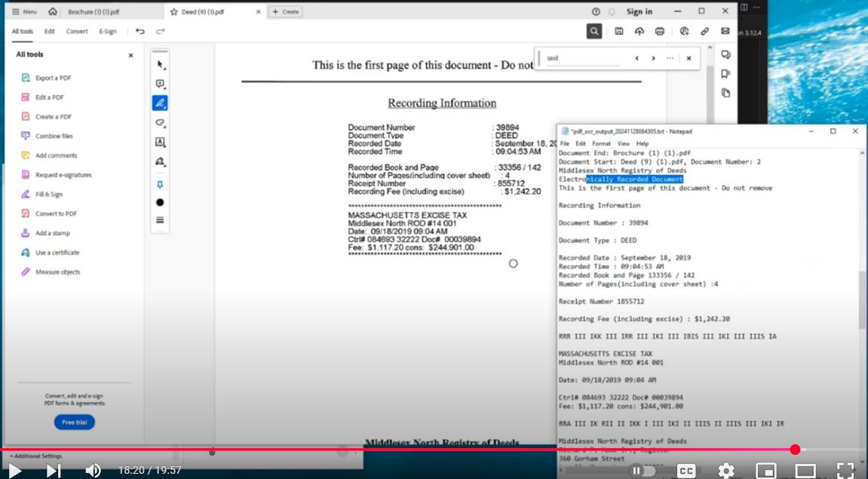Open the bookmarks panel icon
This screenshot has height=479, width=868.
click(725, 74)
